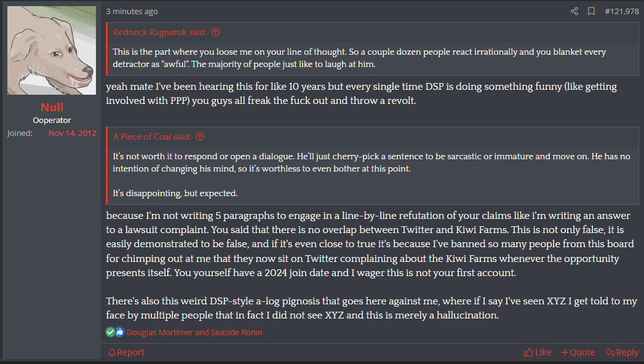Image resolution: width=644 pixels, height=364 pixels.
Task: Expand the Redneck Ragnarok quoted text block
Action: [372, 58]
